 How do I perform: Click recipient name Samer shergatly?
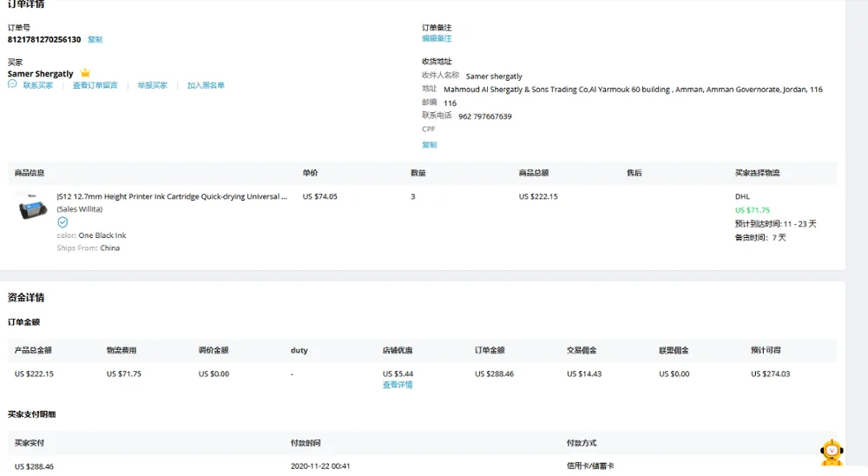point(494,76)
